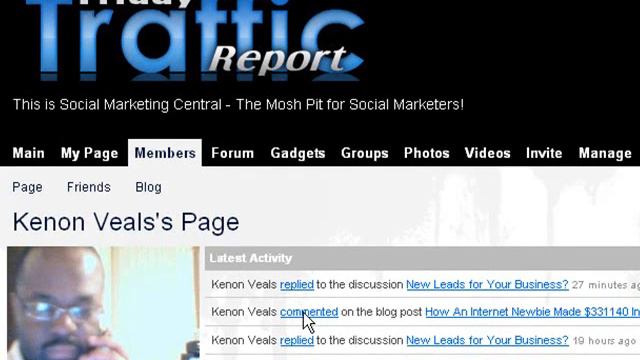Screen dimensions: 640x360
Task: Switch to the Gadgets tab
Action: point(298,153)
